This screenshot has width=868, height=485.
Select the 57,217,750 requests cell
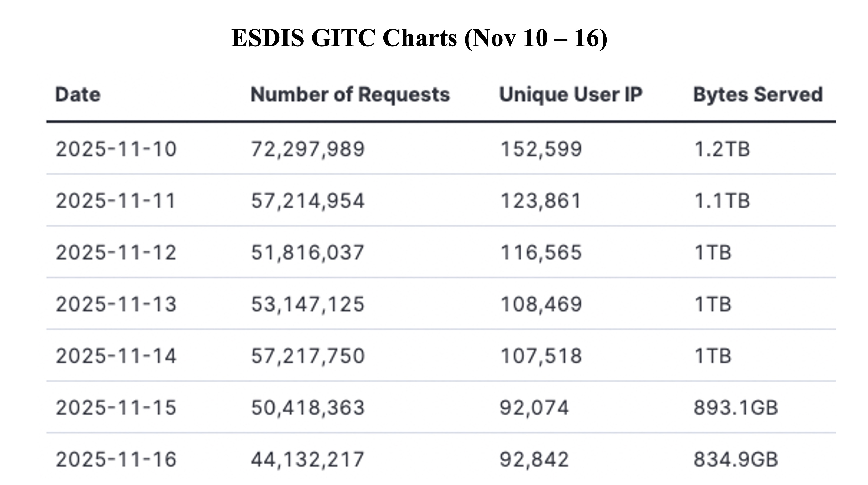pyautogui.click(x=308, y=356)
